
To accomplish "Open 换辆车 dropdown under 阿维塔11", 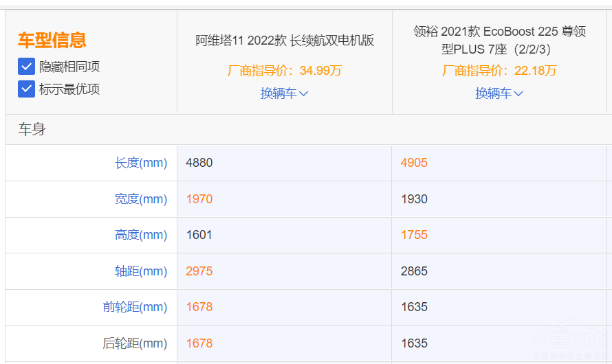I will click(284, 93).
